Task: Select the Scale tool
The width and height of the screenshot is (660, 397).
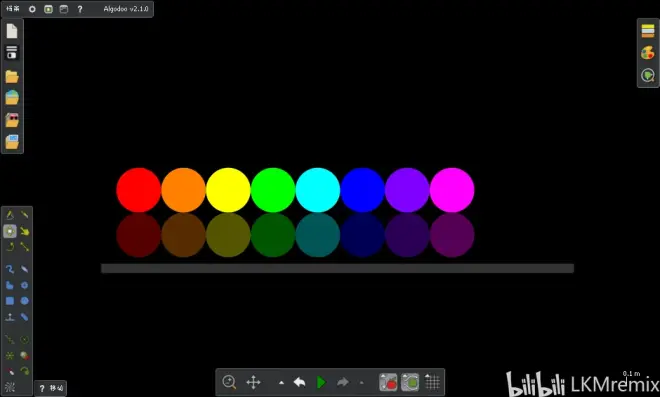Action: pos(25,247)
